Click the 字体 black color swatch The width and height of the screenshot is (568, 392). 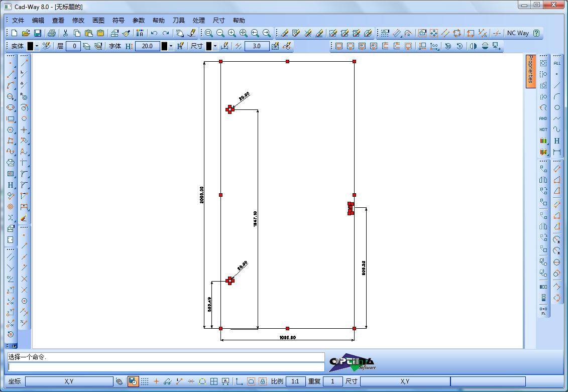pos(164,46)
